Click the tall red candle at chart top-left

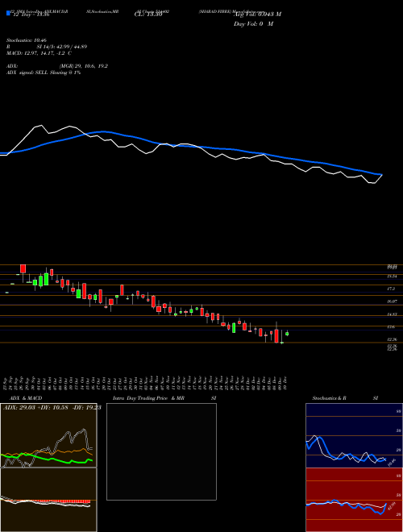click(x=23, y=268)
